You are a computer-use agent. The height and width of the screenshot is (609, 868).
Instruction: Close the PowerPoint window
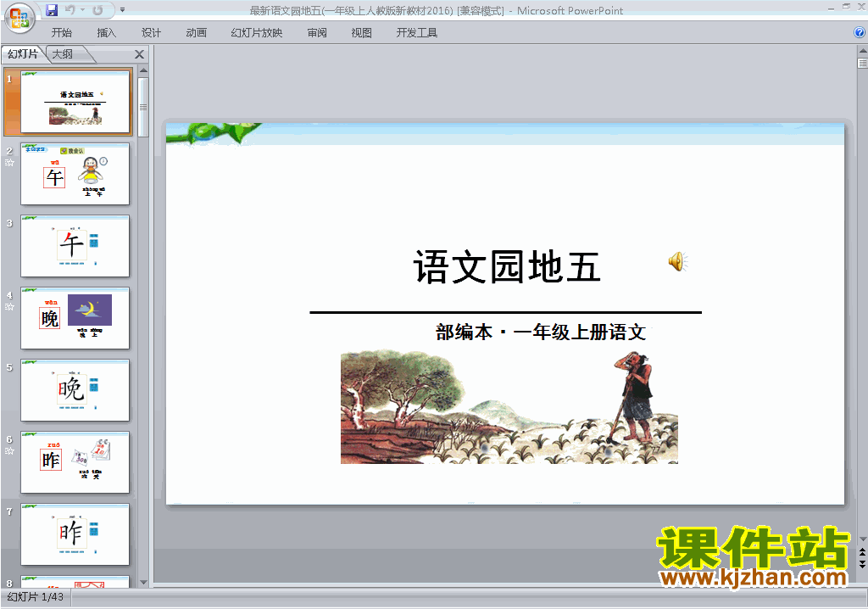coord(861,7)
